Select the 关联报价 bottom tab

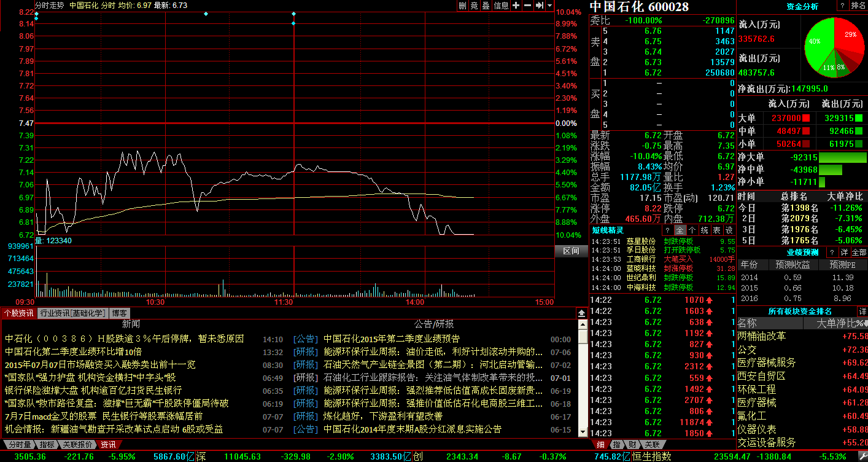[77, 445]
